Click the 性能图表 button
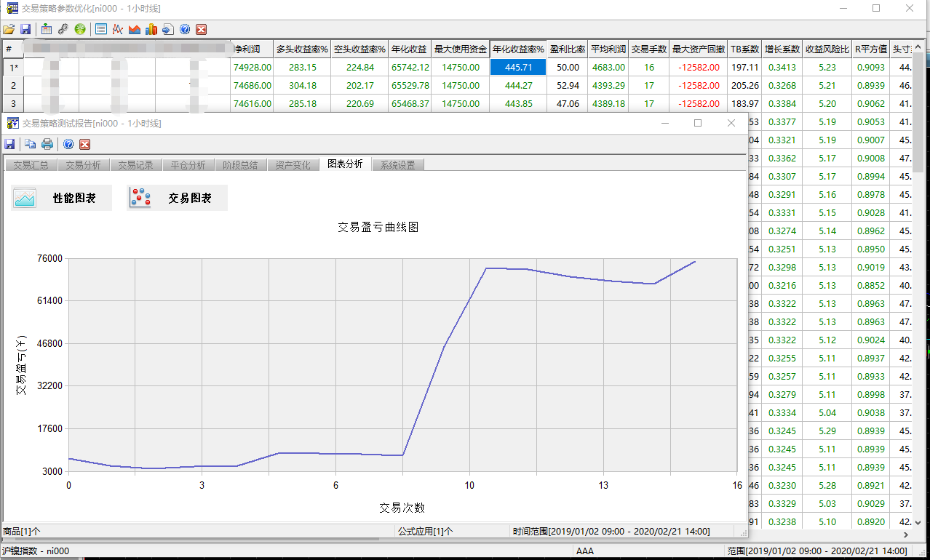930x560 pixels. click(x=62, y=198)
